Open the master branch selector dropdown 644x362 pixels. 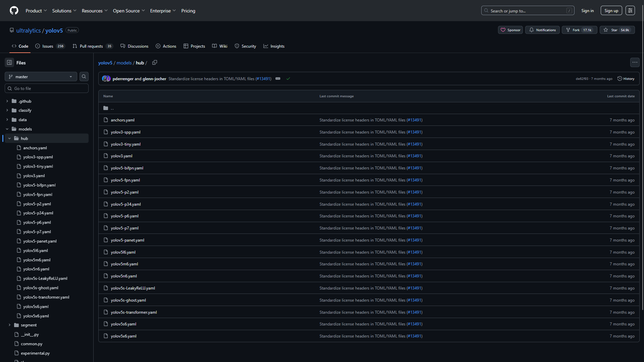41,77
